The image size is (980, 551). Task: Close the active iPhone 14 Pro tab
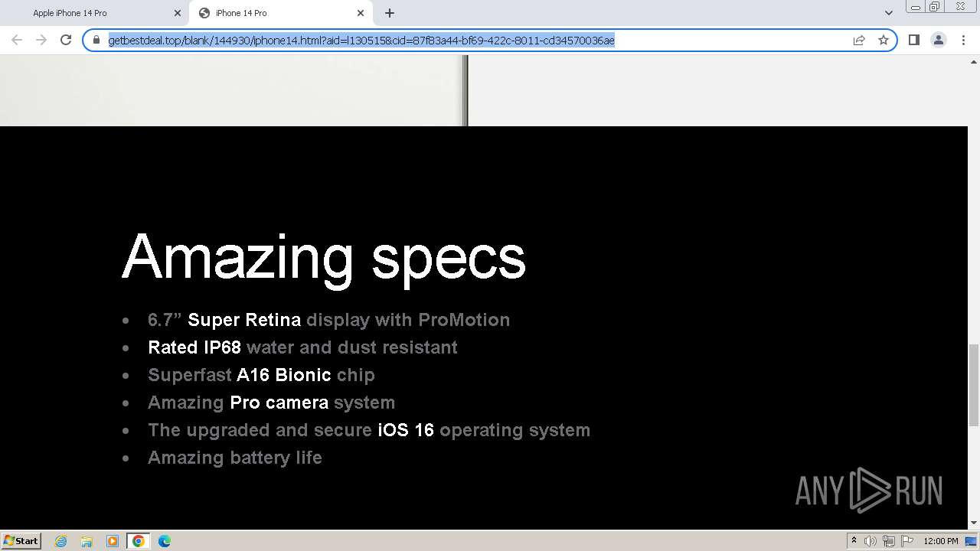click(x=361, y=13)
